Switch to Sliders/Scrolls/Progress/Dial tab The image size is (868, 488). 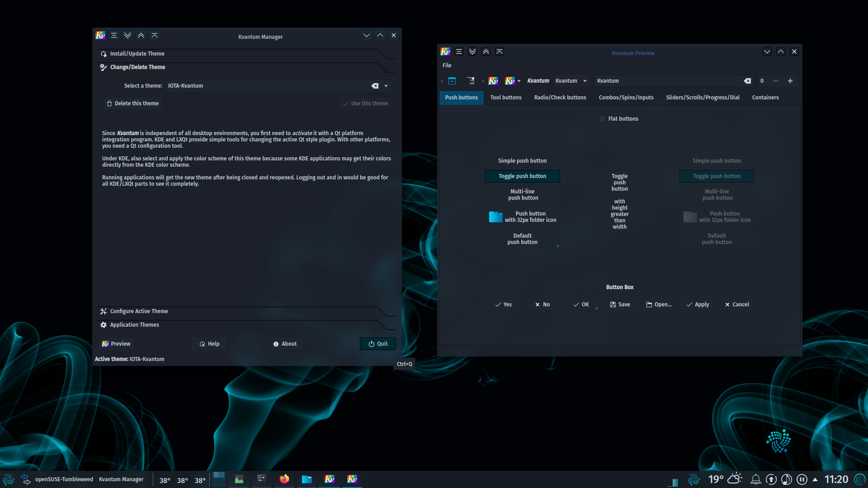tap(703, 98)
